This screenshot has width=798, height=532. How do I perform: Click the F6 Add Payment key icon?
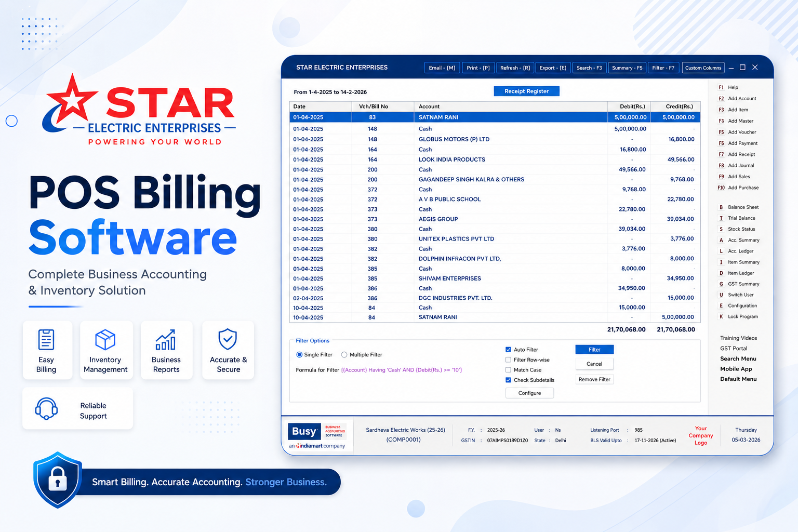click(721, 143)
